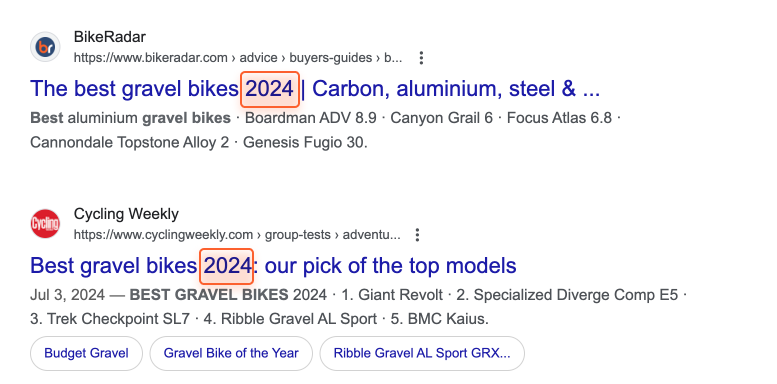Image resolution: width=777 pixels, height=384 pixels.
Task: Click highlighted 2024 in Cycling Weekly title
Action: [226, 266]
